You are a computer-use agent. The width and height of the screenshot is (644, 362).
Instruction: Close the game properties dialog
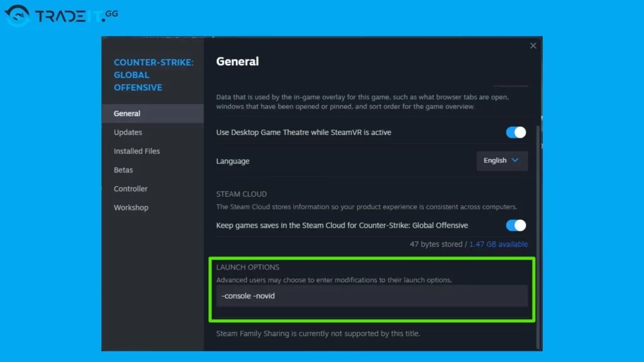(533, 45)
